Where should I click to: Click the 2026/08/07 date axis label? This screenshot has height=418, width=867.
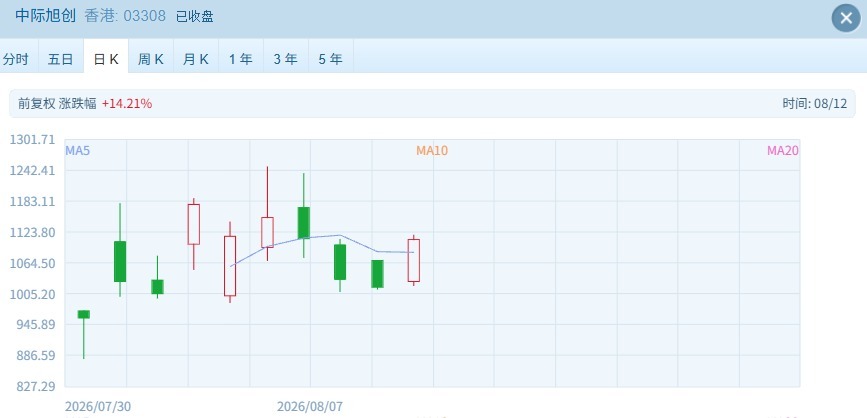point(310,407)
